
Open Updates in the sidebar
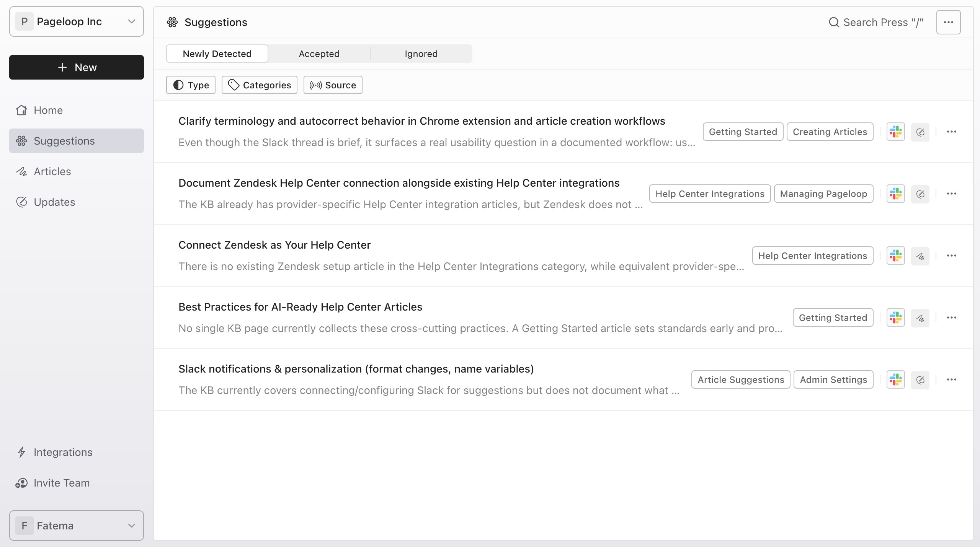pos(77,202)
